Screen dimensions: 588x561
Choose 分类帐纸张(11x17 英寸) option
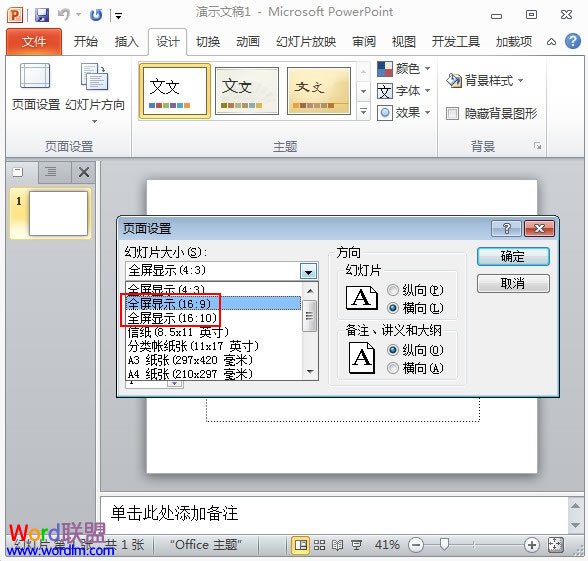point(213,346)
